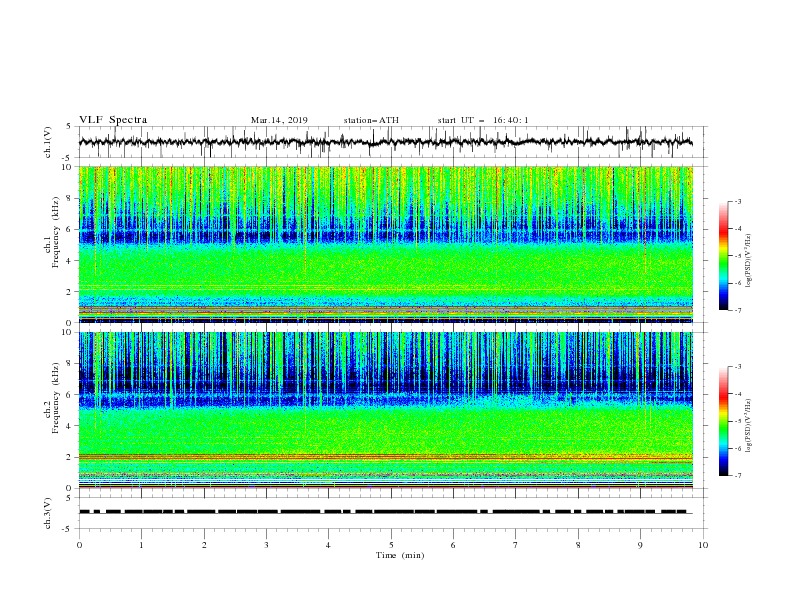Click the "ch.1(V)" waveform axis label

pyautogui.click(x=48, y=142)
